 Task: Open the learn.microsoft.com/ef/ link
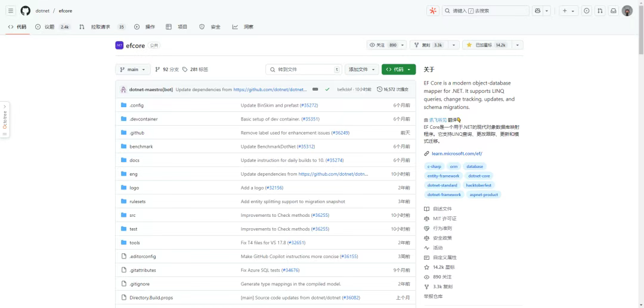click(457, 154)
